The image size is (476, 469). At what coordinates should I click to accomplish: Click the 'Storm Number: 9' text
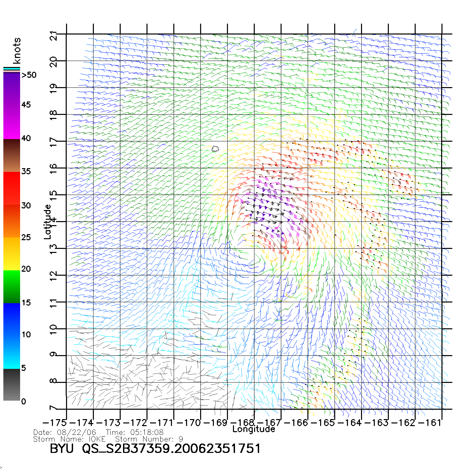tap(149, 439)
